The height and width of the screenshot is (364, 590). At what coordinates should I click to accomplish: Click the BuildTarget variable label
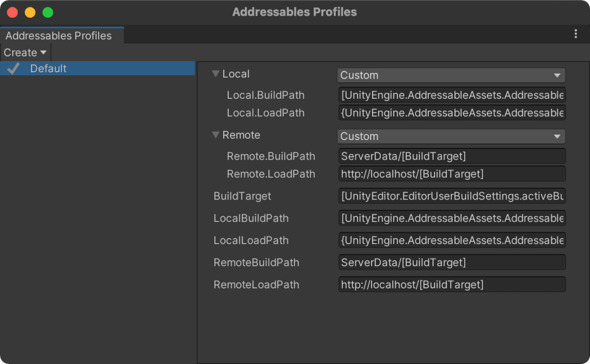tap(242, 196)
